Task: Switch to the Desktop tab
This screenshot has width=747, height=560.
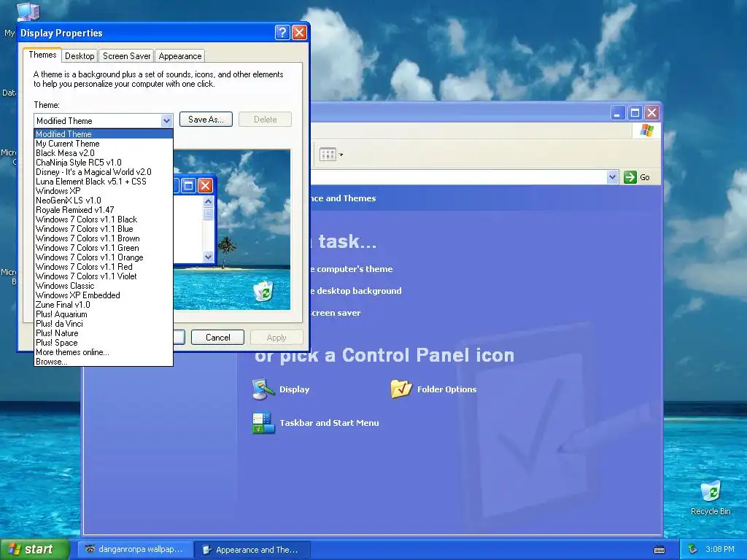Action: tap(80, 55)
